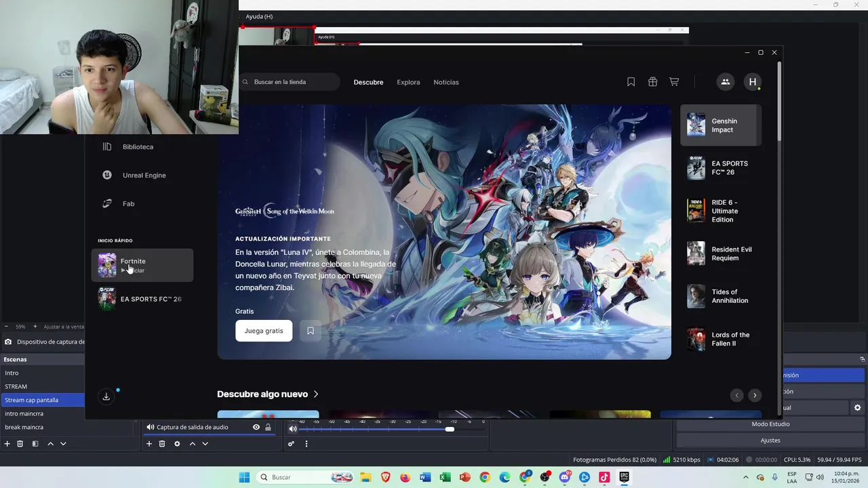Screen dimensions: 868x488
Task: Switch to the Descubre tab
Action: (368, 82)
